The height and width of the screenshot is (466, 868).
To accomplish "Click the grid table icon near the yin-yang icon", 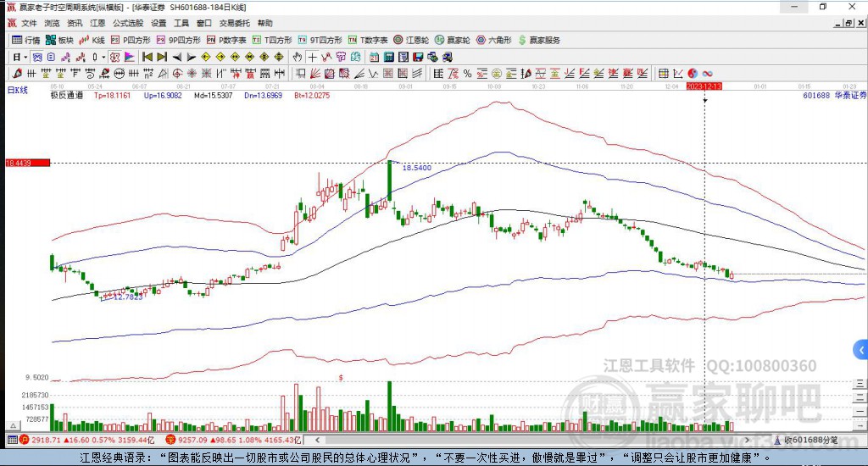I will tap(664, 73).
